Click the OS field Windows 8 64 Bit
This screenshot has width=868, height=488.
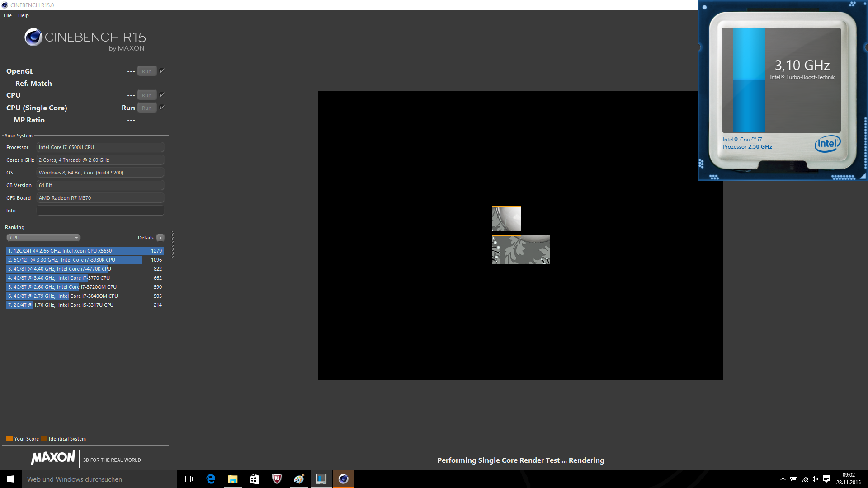pyautogui.click(x=100, y=173)
